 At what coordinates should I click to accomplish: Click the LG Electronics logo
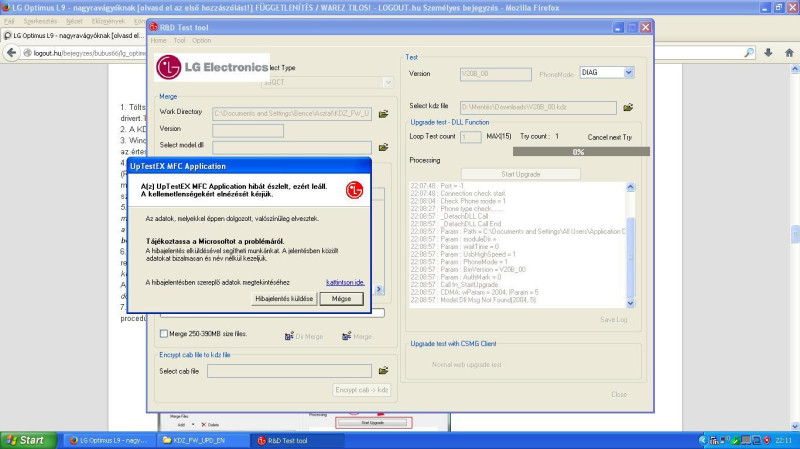click(x=212, y=67)
